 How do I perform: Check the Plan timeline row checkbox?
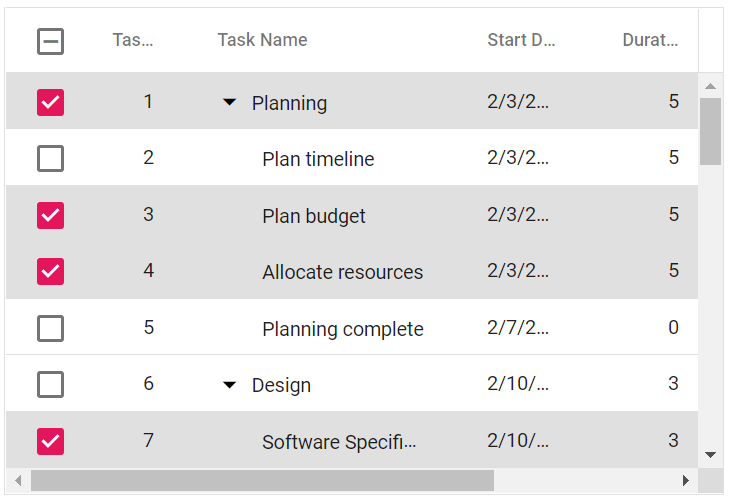[50, 158]
